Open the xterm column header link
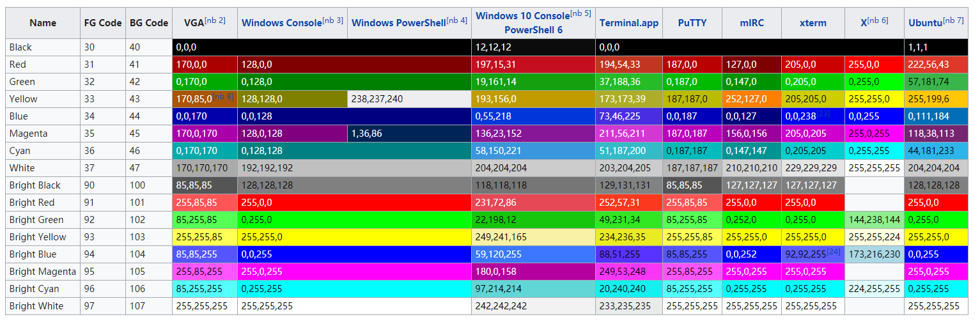The height and width of the screenshot is (324, 980). pos(813,23)
